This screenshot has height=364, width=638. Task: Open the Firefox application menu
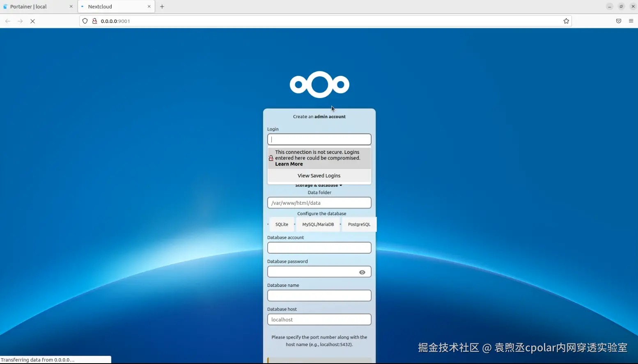click(x=631, y=21)
